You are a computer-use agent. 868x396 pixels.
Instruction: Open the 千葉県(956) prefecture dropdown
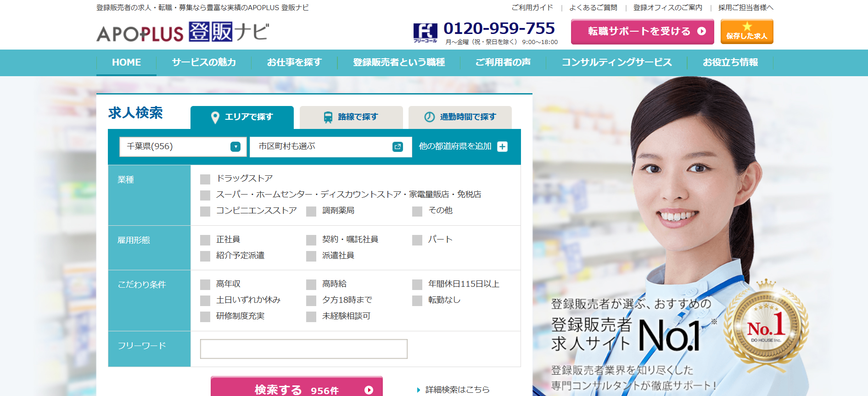tap(183, 147)
